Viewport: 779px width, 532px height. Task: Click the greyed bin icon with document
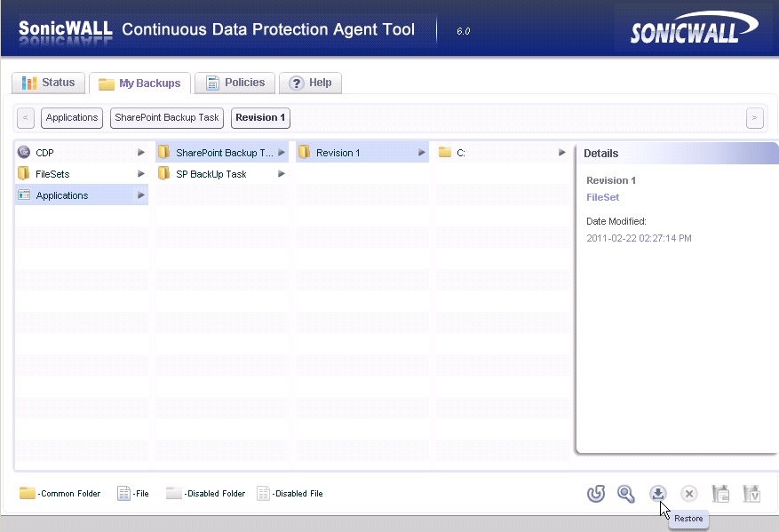720,493
